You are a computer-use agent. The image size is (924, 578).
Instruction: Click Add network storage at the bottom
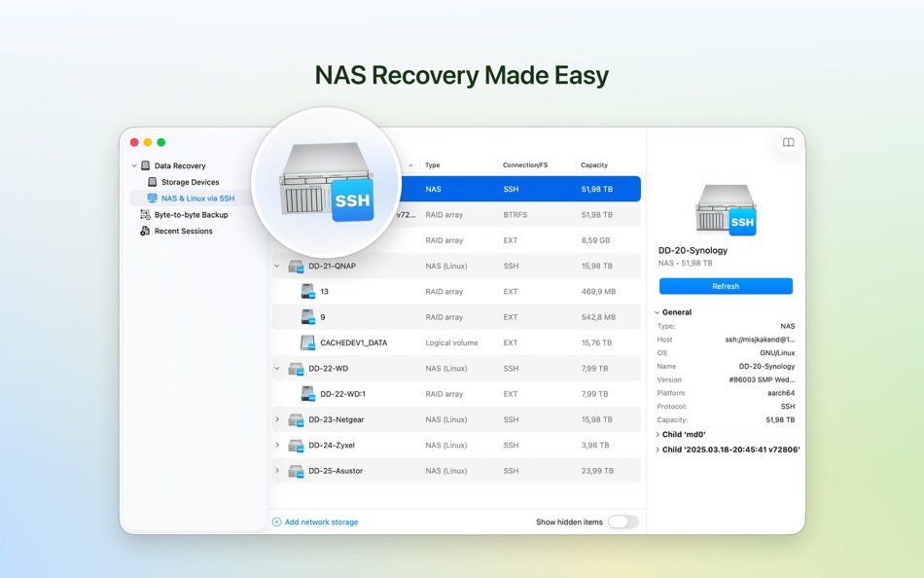pyautogui.click(x=313, y=522)
